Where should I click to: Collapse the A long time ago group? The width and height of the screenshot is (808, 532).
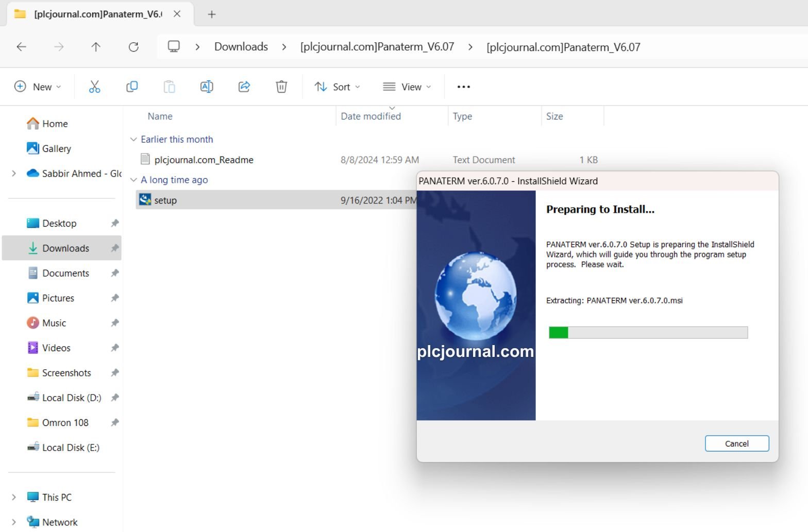click(x=133, y=180)
